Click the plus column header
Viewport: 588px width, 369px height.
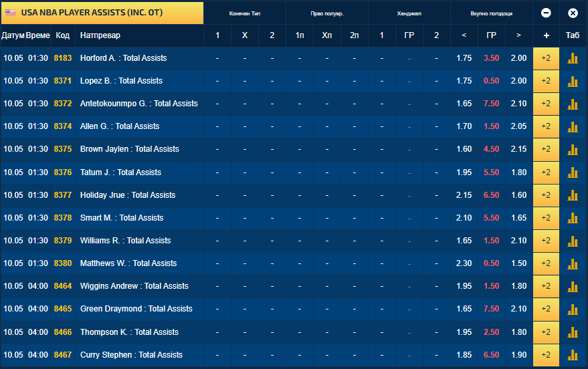tap(546, 35)
